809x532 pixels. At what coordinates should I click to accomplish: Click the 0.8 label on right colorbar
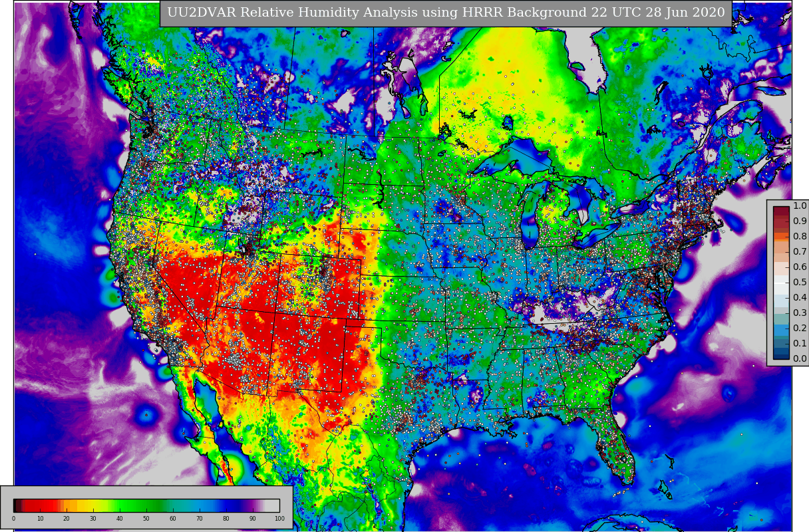pos(800,236)
